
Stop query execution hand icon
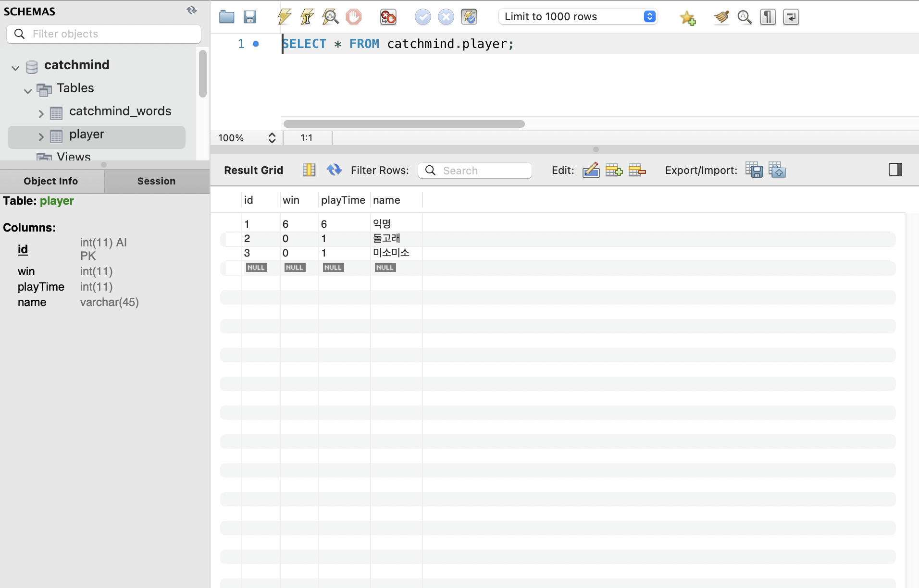[x=354, y=17]
